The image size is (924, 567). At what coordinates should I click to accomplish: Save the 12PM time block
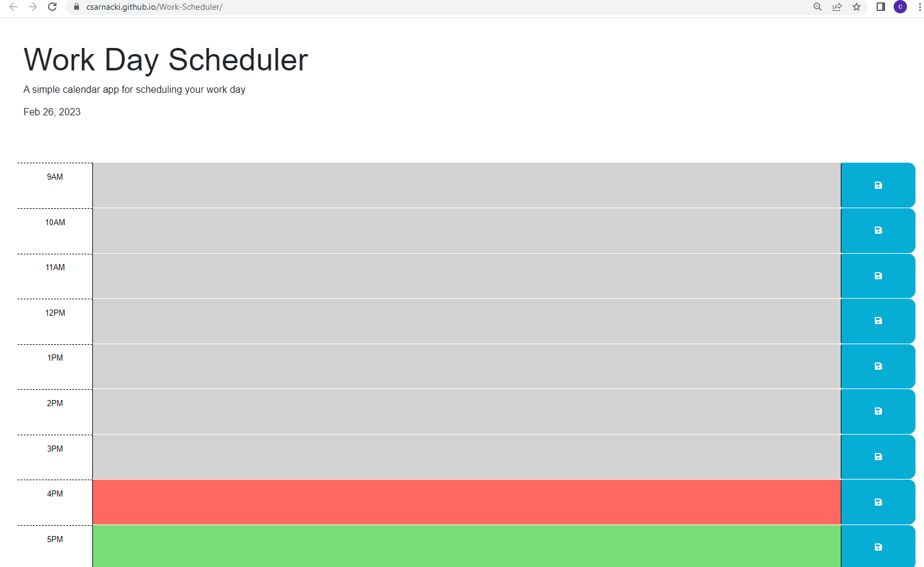[x=877, y=321]
